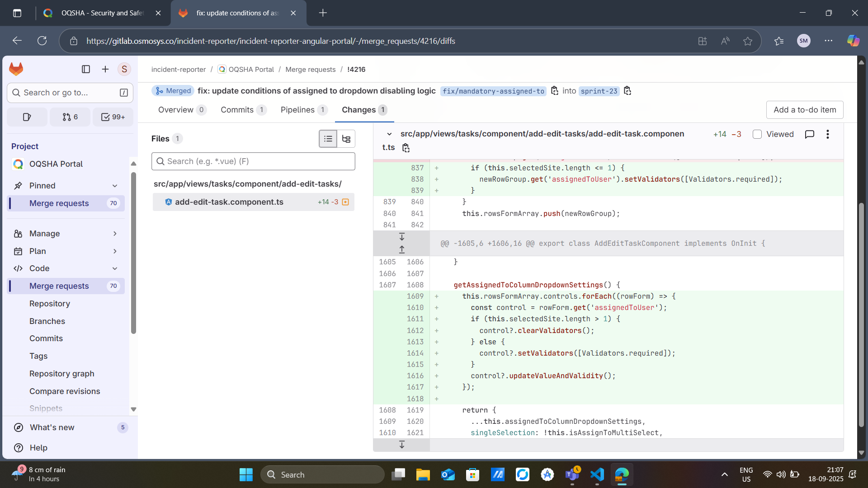Open the sprint-23 target branch link
Viewport: 868px width, 488px height.
tap(599, 91)
